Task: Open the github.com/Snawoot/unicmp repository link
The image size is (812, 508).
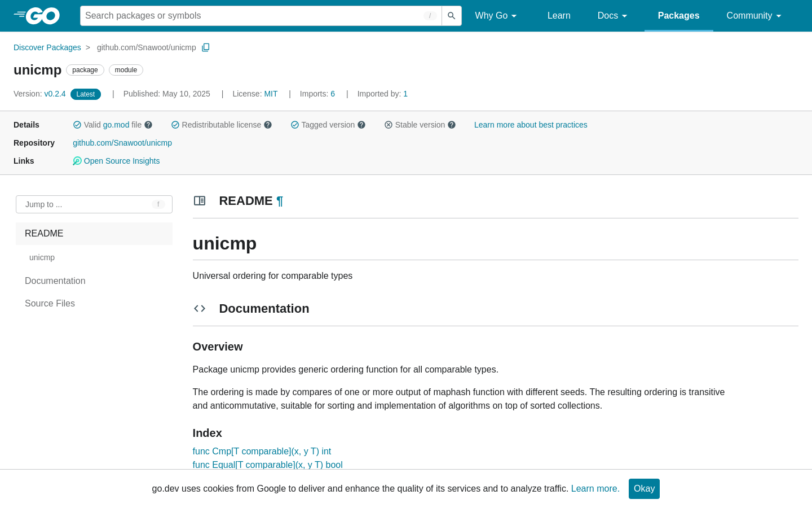Action: tap(122, 143)
